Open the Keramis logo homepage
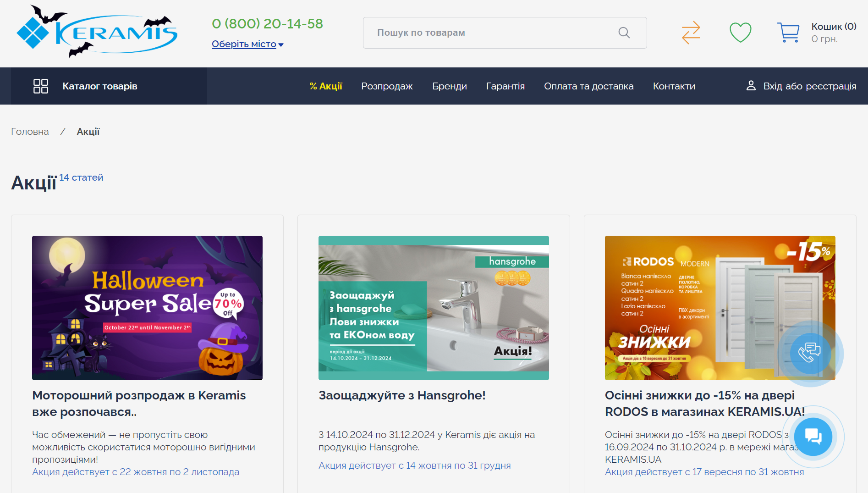868x493 pixels. (x=97, y=32)
